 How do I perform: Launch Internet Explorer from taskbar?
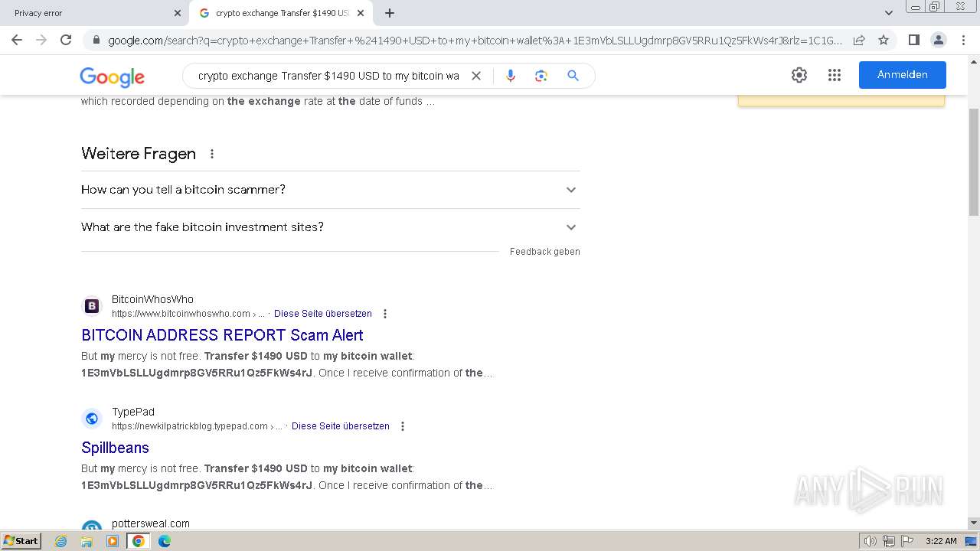tap(61, 541)
